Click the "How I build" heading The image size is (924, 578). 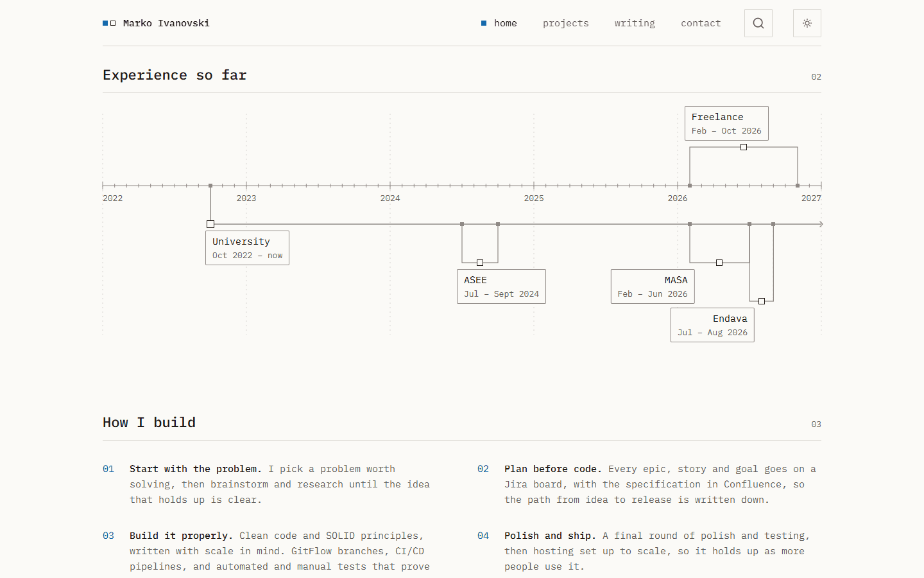point(150,423)
